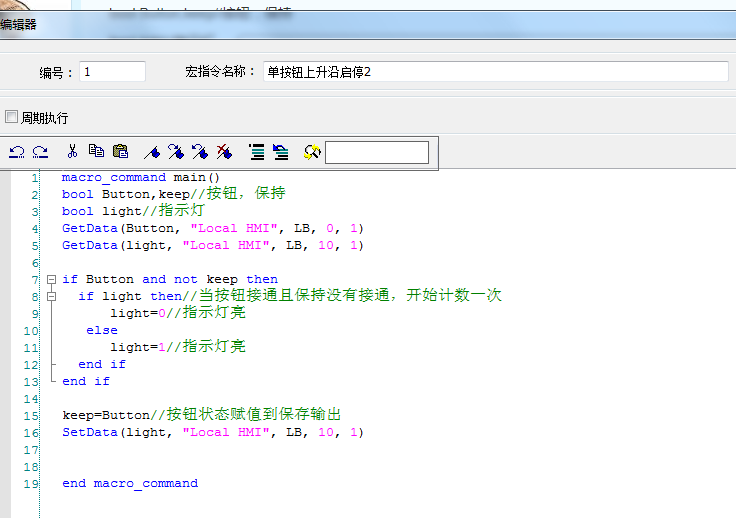This screenshot has width=736, height=518.
Task: Click the find/search icon beside the text box
Action: point(312,152)
